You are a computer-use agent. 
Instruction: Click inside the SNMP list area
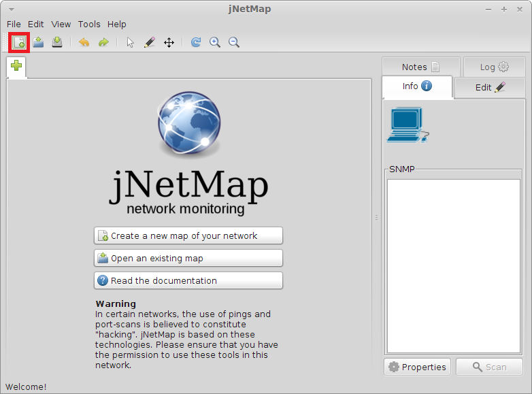454,266
